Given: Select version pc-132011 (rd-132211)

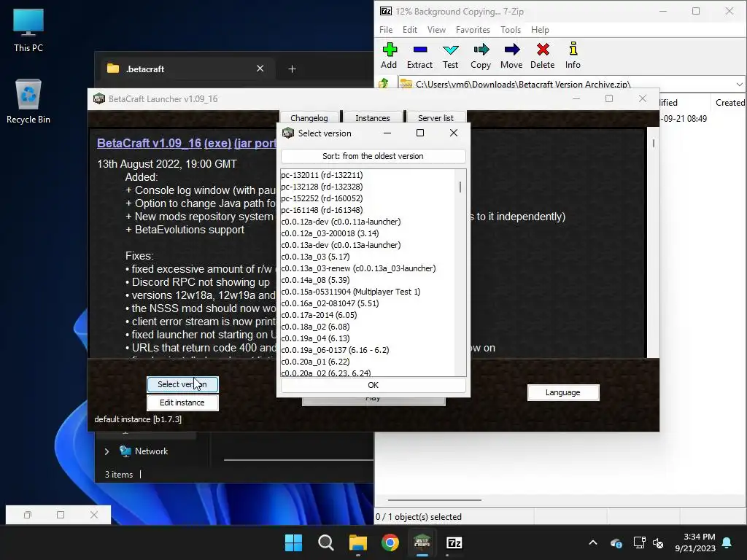Looking at the screenshot, I should coord(368,175).
